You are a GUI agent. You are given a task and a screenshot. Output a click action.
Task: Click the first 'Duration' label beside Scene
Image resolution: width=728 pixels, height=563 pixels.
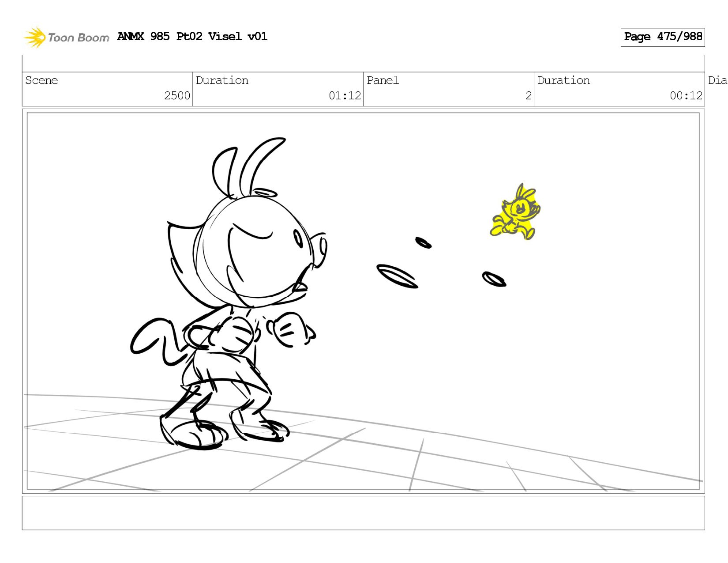[222, 80]
